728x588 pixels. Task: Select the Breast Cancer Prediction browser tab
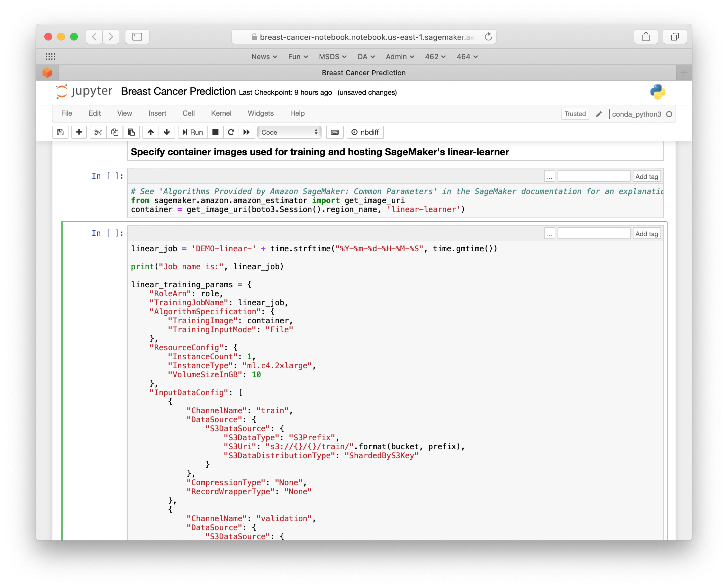click(x=364, y=73)
